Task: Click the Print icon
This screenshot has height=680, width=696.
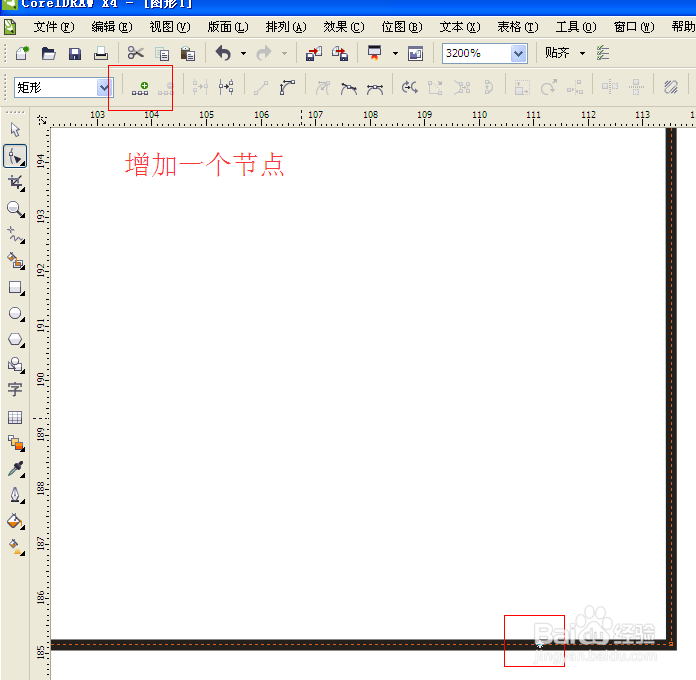Action: point(101,53)
